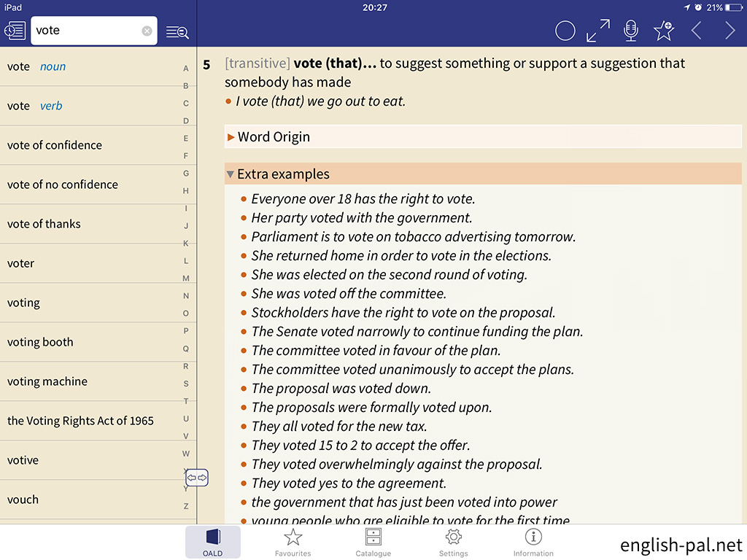Tap the circle icon in toolbar
This screenshot has height=560, width=747.
(565, 31)
